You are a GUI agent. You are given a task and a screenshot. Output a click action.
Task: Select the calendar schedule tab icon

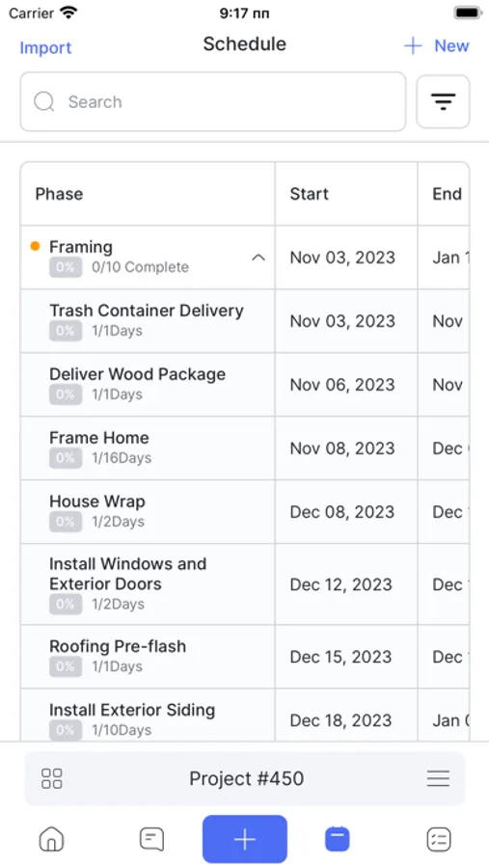338,839
